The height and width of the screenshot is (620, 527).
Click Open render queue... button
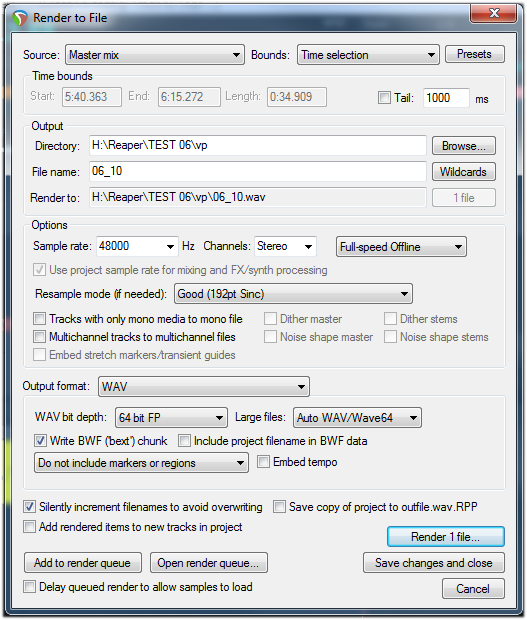click(x=209, y=563)
